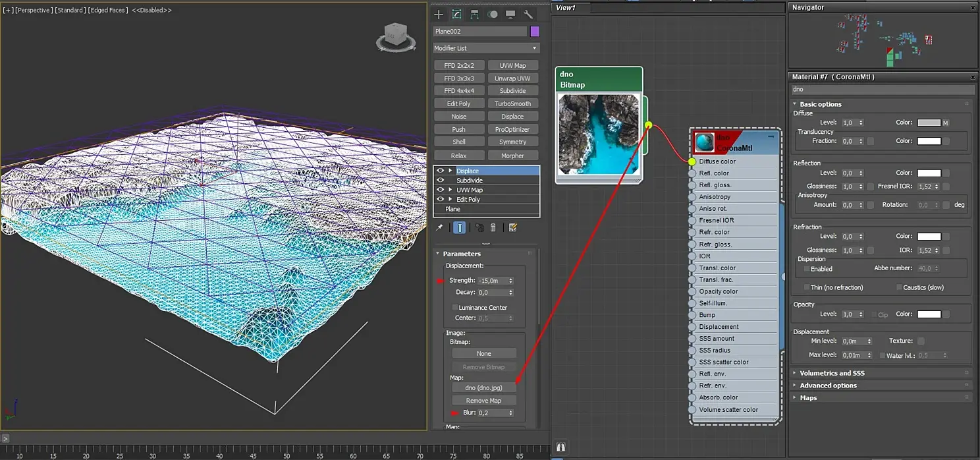Expand the Edit Poly modifier sub-levels
The height and width of the screenshot is (460, 980).
[450, 199]
